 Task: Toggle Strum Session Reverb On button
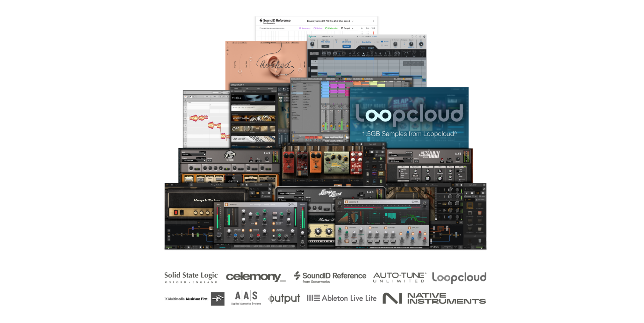(268, 169)
